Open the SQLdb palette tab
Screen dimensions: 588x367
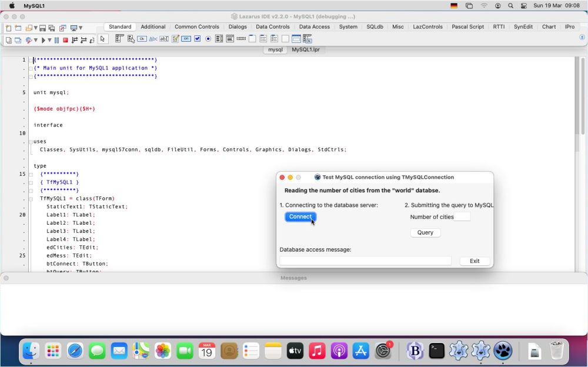click(375, 26)
